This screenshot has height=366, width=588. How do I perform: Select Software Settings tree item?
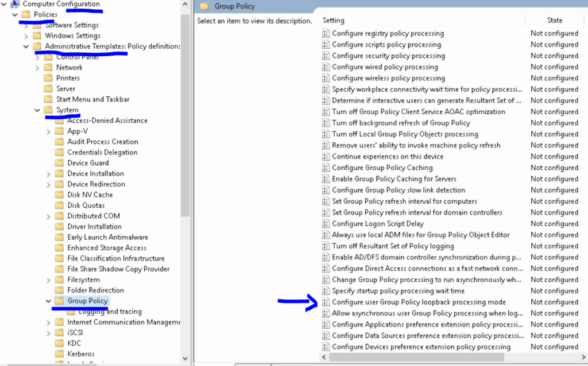[72, 25]
